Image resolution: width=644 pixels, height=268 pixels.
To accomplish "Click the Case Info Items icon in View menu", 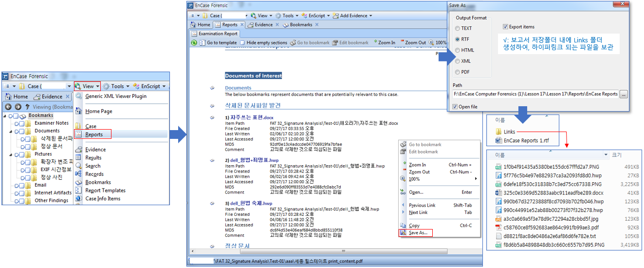I will pyautogui.click(x=78, y=199).
